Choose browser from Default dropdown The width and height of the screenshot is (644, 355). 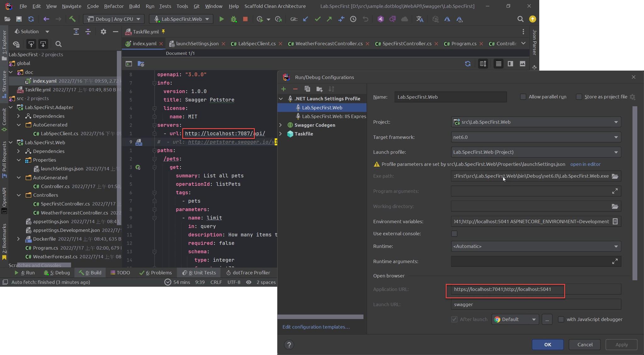coord(515,319)
